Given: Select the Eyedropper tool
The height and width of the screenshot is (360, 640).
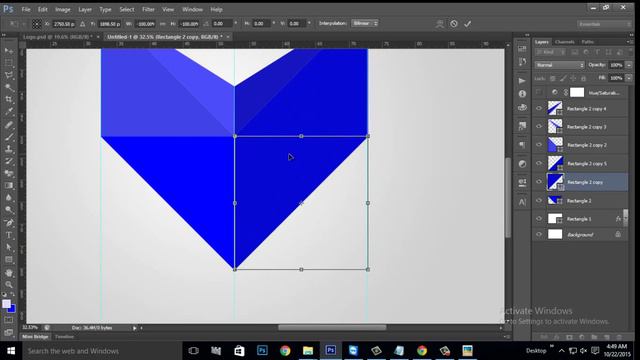Looking at the screenshot, I should 9,111.
